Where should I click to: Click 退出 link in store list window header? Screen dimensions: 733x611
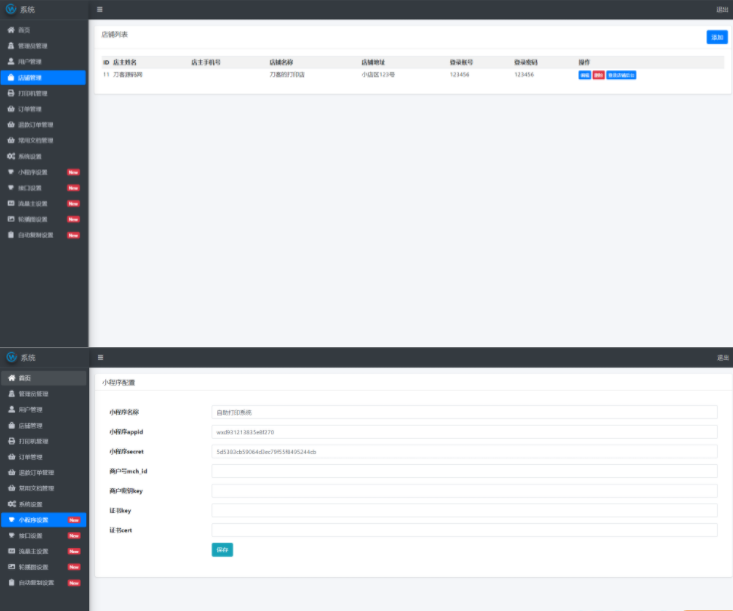[722, 9]
